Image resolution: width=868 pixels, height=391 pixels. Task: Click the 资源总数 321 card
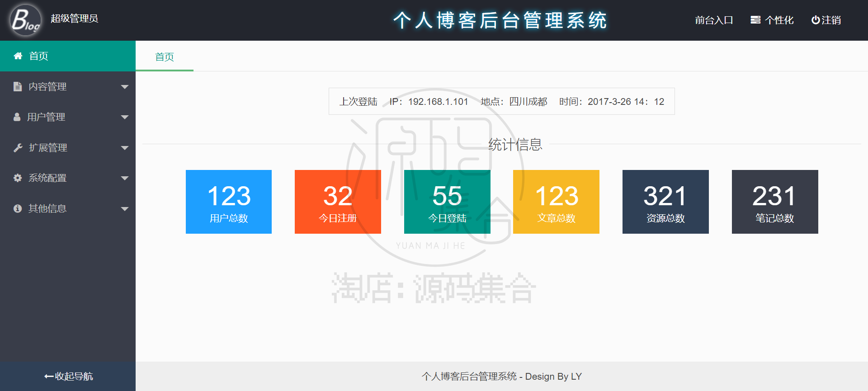coord(665,202)
